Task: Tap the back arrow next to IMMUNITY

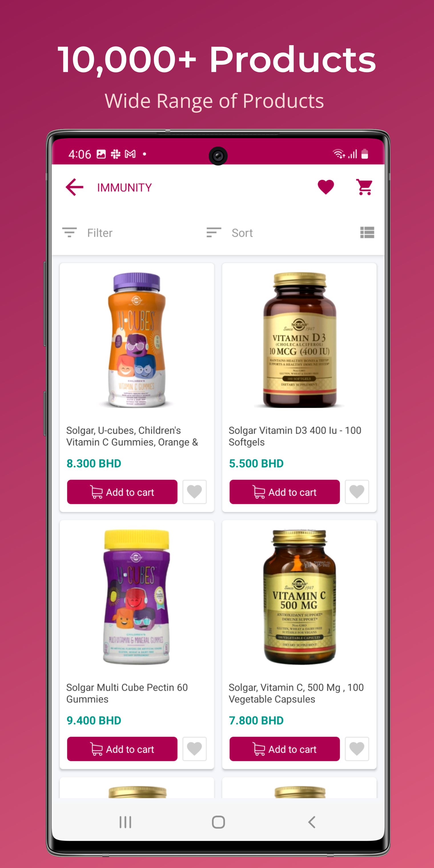Action: [x=75, y=187]
